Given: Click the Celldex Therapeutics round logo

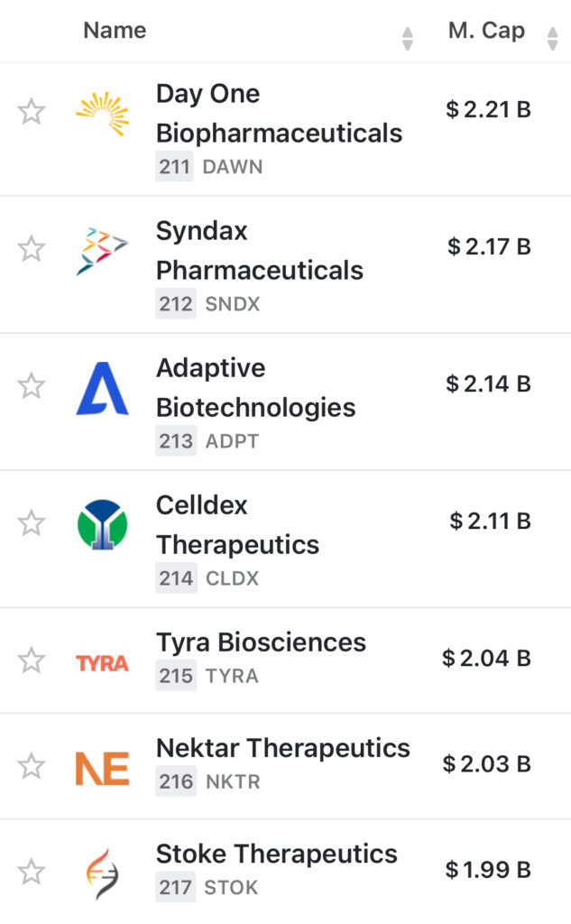Looking at the screenshot, I should pyautogui.click(x=102, y=525).
